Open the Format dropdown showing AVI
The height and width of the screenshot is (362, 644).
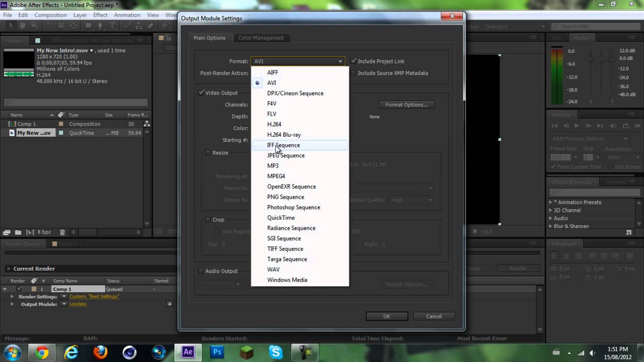click(298, 61)
